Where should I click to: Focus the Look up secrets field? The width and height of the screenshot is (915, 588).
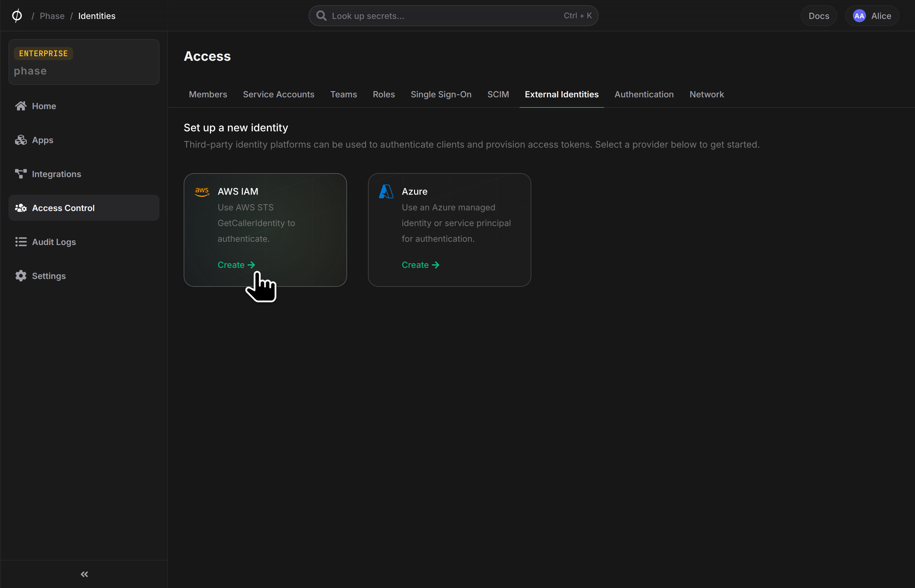pyautogui.click(x=453, y=16)
